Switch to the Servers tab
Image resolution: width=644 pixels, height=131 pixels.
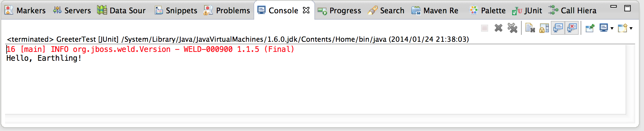pos(72,10)
